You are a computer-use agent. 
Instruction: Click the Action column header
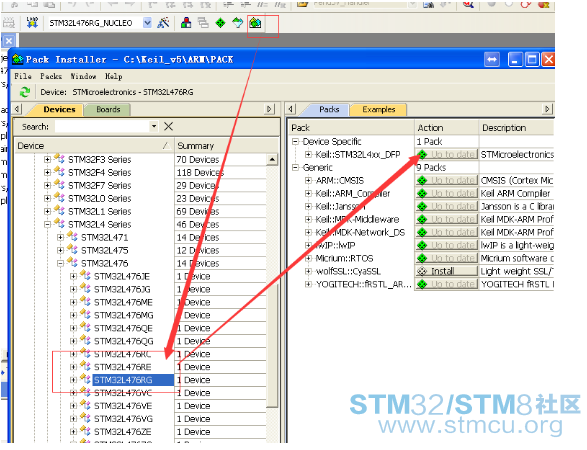click(446, 128)
